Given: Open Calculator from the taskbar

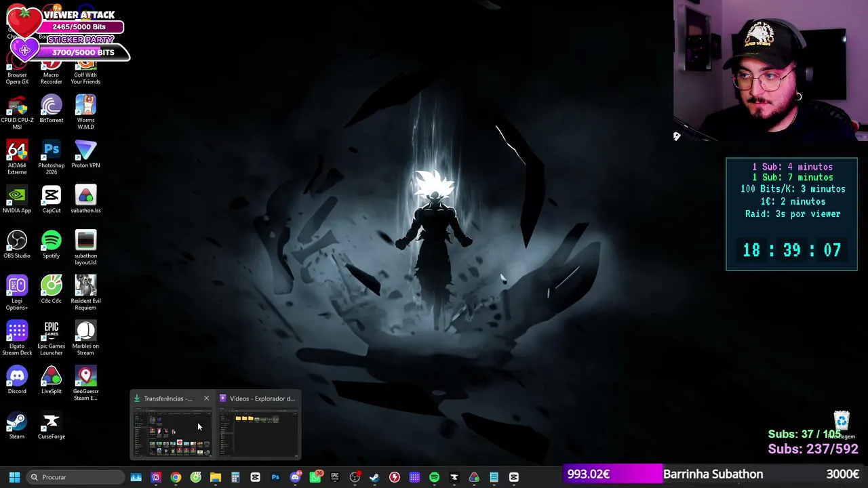Looking at the screenshot, I should pyautogui.click(x=235, y=477).
